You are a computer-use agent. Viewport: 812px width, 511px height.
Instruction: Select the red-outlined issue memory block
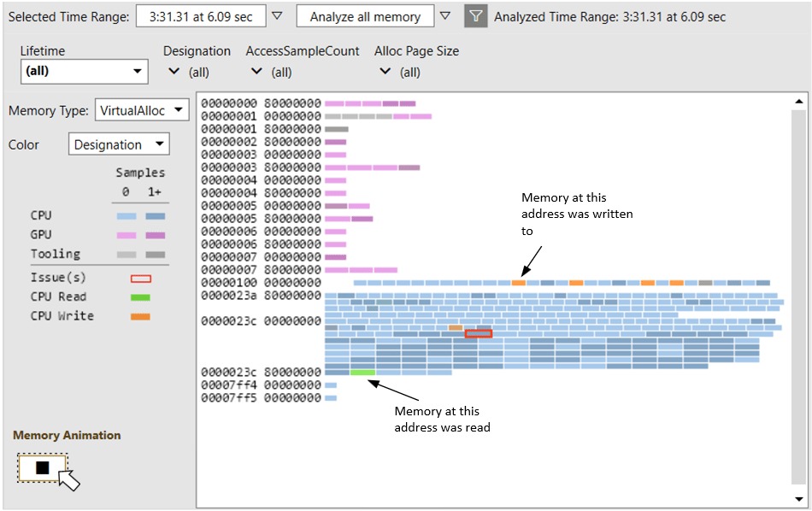[479, 333]
